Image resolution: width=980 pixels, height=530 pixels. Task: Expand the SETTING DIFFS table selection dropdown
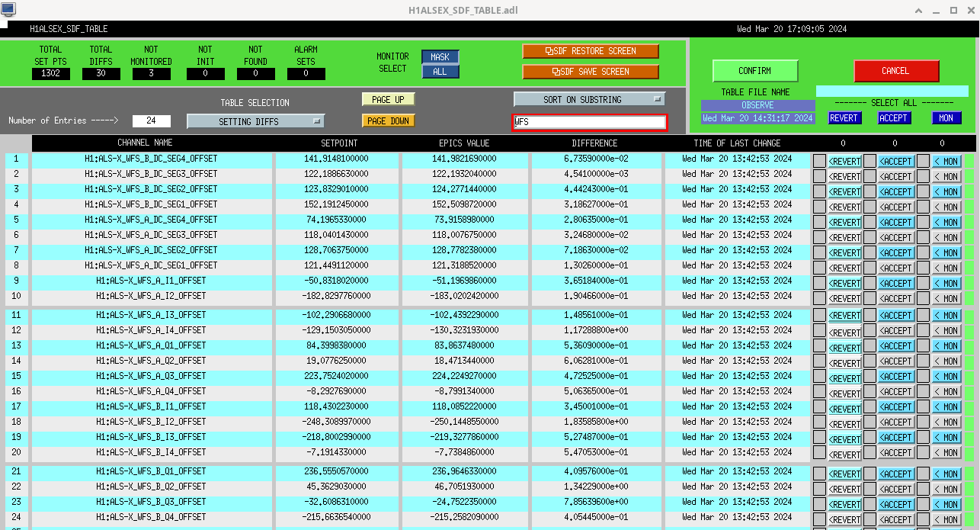click(x=255, y=121)
